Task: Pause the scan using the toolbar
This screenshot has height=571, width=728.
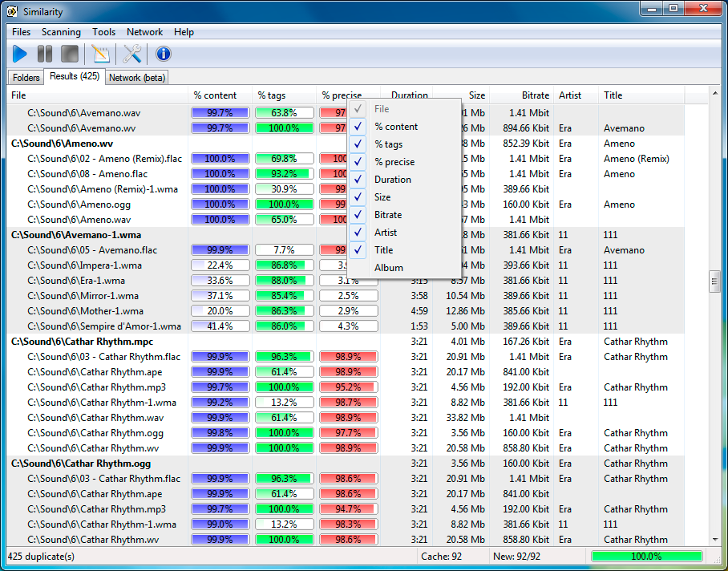Action: point(45,54)
